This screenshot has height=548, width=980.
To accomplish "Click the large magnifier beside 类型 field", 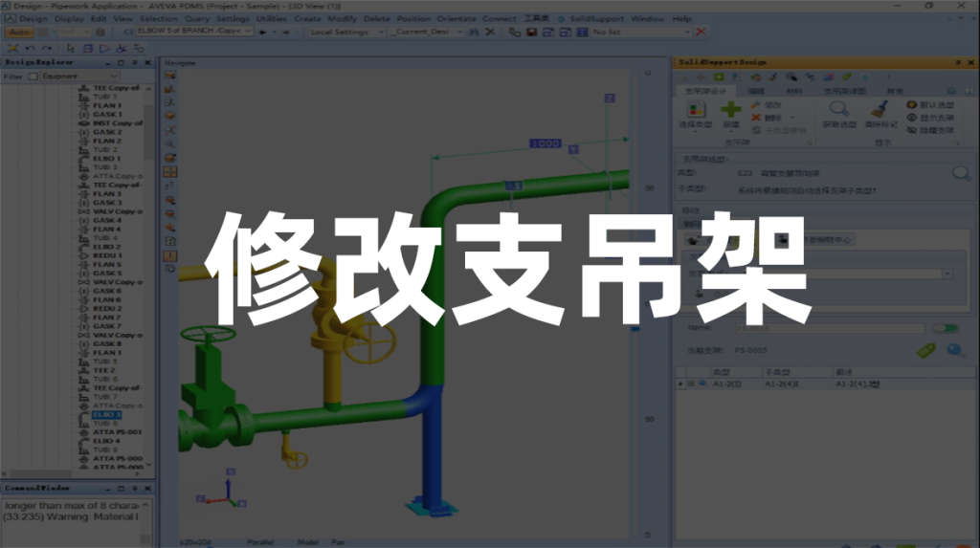I will 961,173.
